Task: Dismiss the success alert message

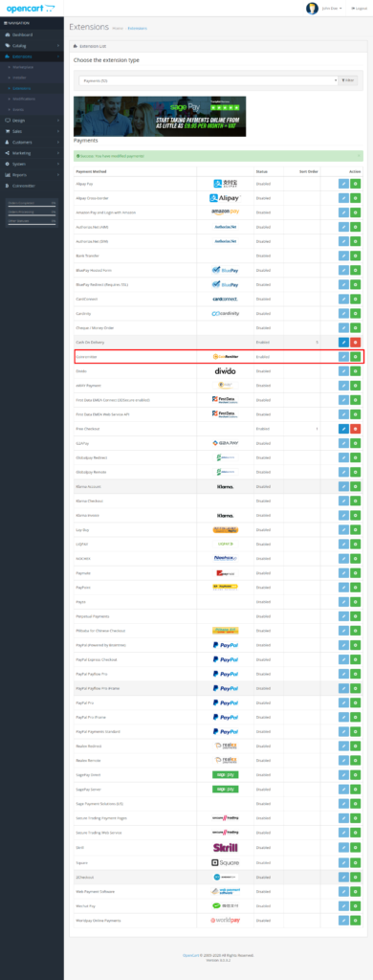Action: [359, 155]
